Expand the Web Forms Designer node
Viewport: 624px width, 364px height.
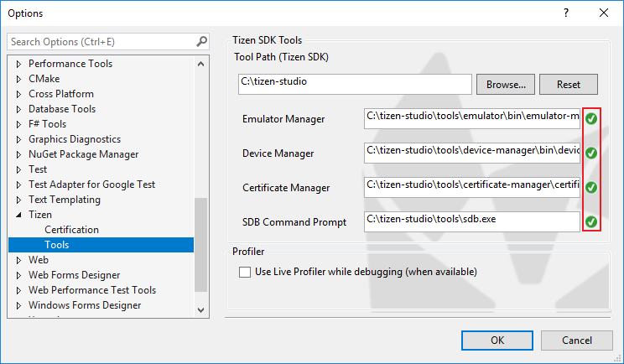tap(18, 275)
